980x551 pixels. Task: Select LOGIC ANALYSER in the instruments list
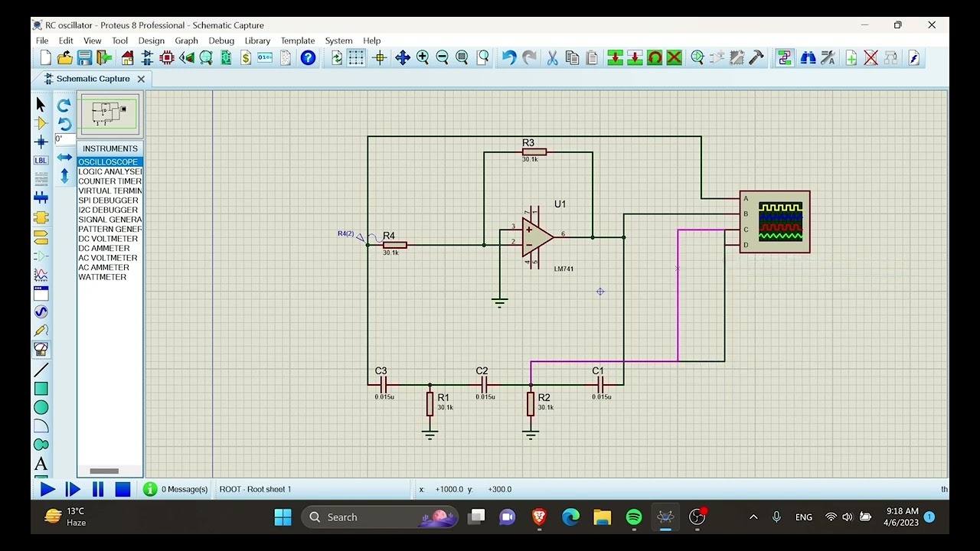(109, 171)
